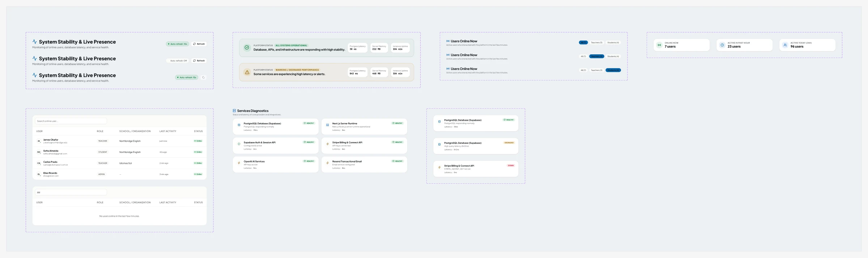Focus the Search online user field
This screenshot has height=258, width=868.
pyautogui.click(x=71, y=121)
